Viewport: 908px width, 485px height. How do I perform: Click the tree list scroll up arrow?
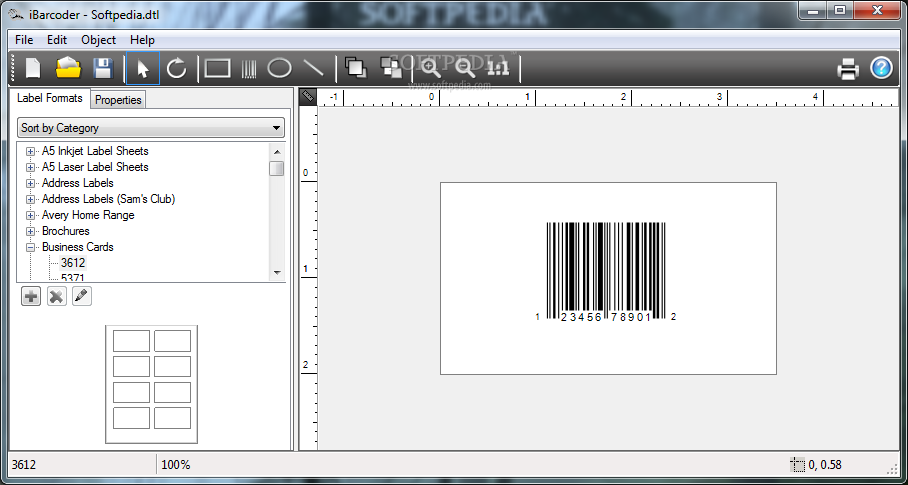pyautogui.click(x=277, y=152)
